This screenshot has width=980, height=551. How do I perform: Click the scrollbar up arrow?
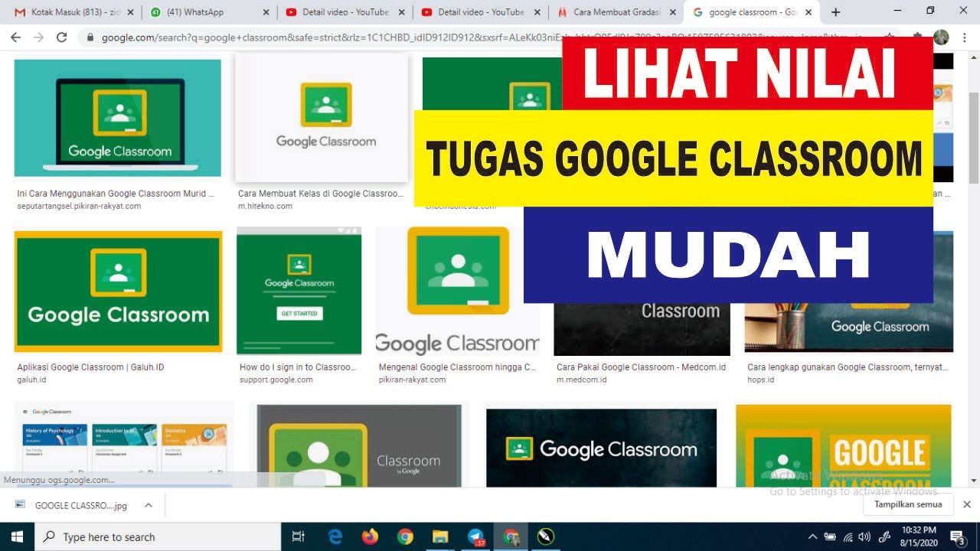click(974, 59)
